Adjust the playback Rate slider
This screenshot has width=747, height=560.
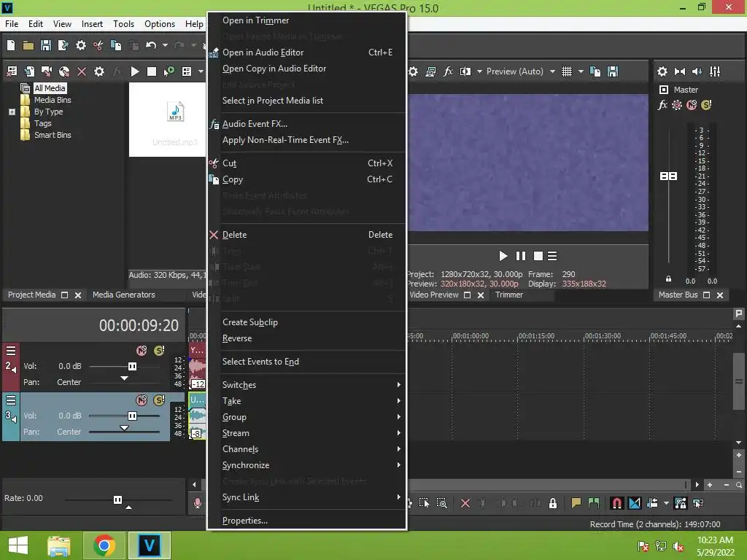[x=118, y=499]
